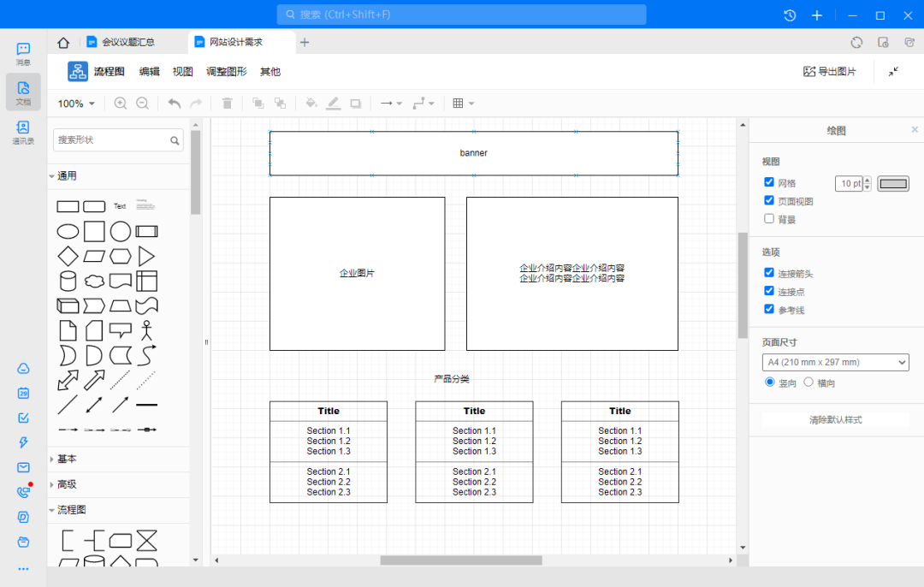Select the hexagon shape in palette
The width and height of the screenshot is (924, 587).
tap(121, 257)
